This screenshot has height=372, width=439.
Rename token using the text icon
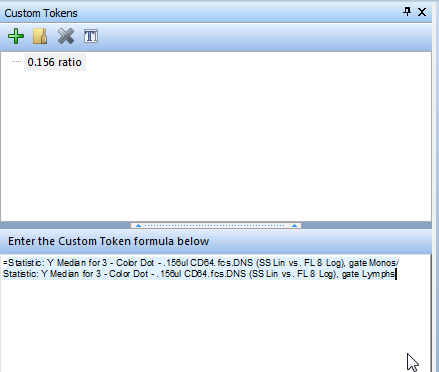coord(91,36)
